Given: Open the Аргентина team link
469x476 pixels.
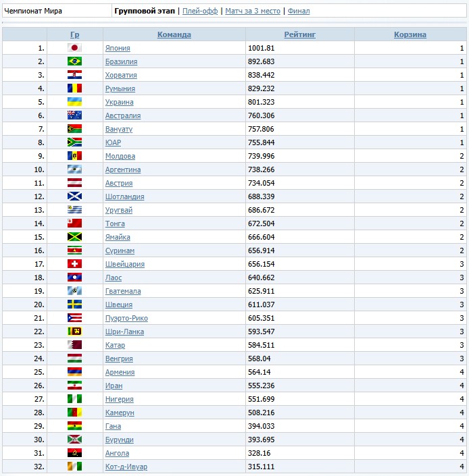Looking at the screenshot, I should 123,169.
